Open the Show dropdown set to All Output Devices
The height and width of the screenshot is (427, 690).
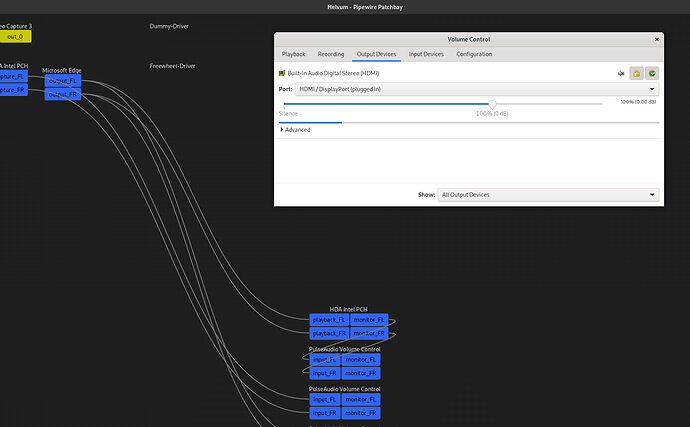pos(548,195)
